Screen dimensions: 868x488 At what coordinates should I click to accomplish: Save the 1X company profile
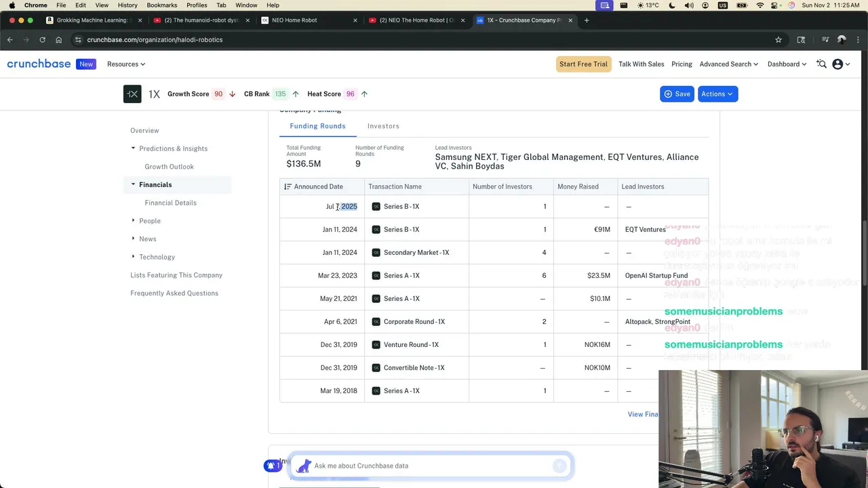(677, 94)
